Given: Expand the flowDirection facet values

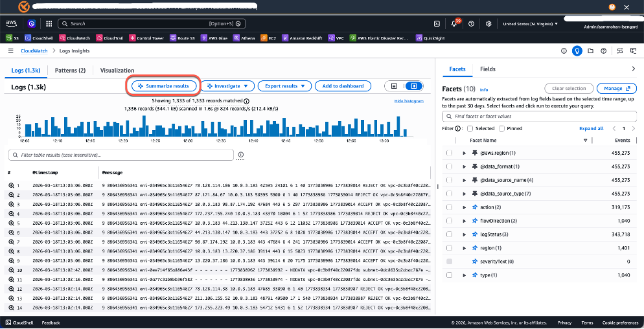Looking at the screenshot, I should (464, 221).
